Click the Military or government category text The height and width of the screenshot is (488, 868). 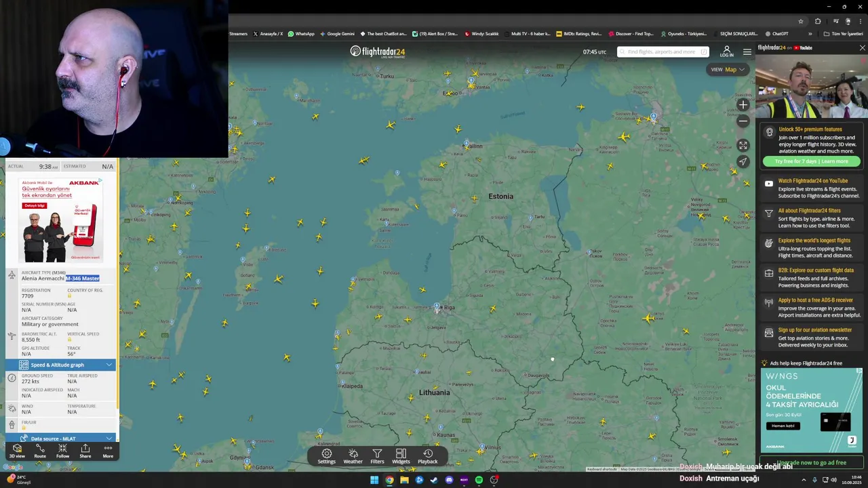50,325
